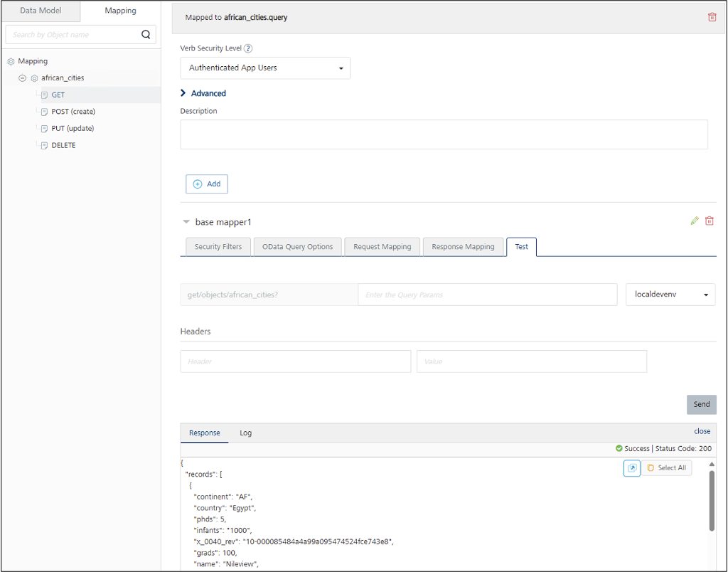
Task: Click the Mapping root gear icon
Action: click(11, 61)
